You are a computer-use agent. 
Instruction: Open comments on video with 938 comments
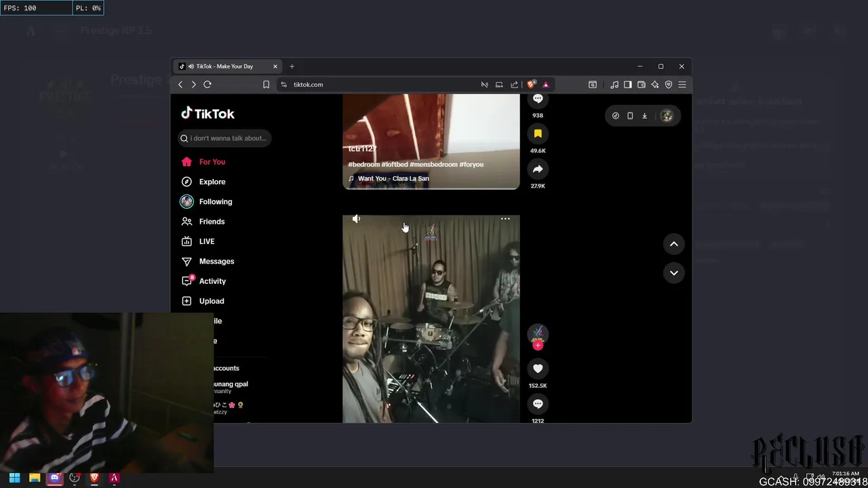[538, 100]
